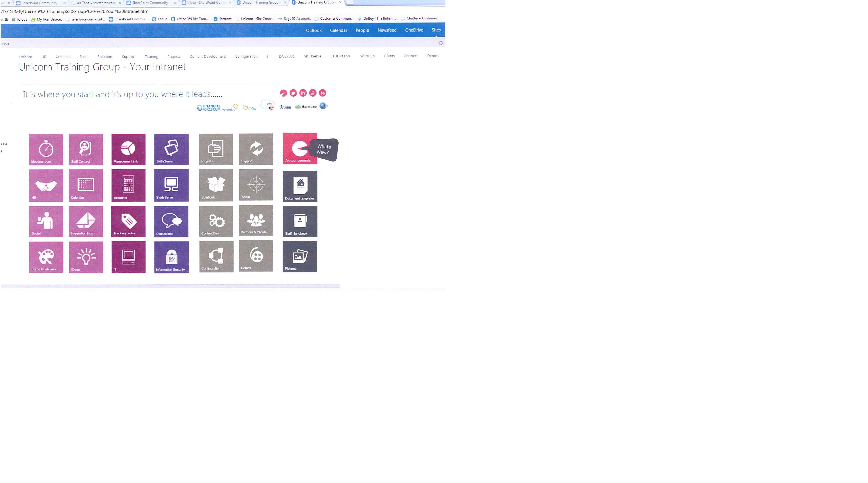Viewport: 868px width, 483px height.
Task: Open Outlook in the suite bar
Action: pos(314,30)
